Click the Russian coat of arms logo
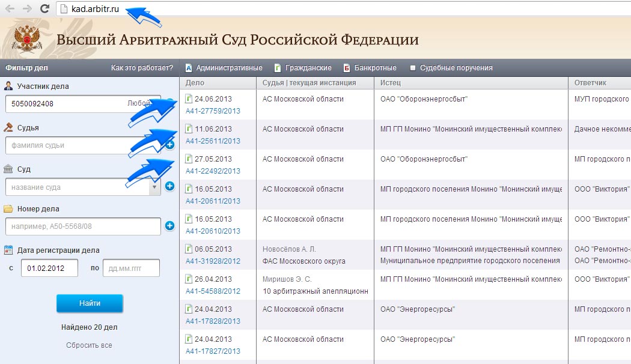631x364 pixels. (26, 39)
